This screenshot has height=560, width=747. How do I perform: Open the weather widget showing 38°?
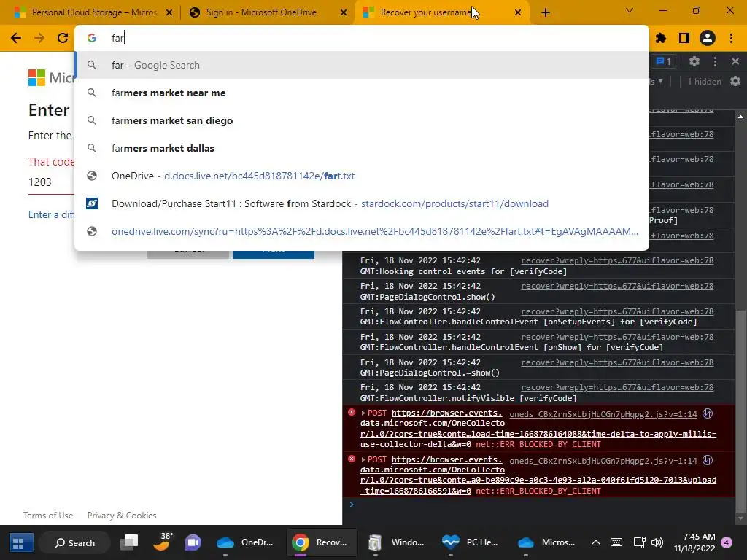[x=162, y=542]
